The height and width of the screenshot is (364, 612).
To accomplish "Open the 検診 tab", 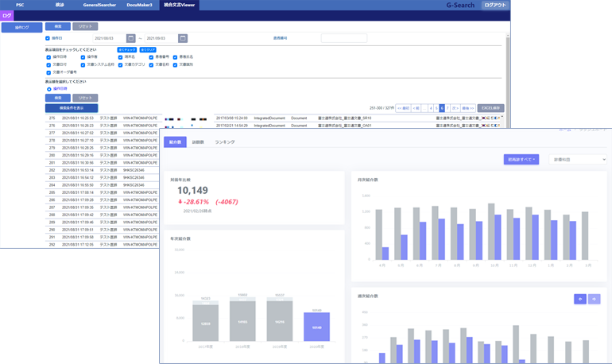I will (60, 5).
